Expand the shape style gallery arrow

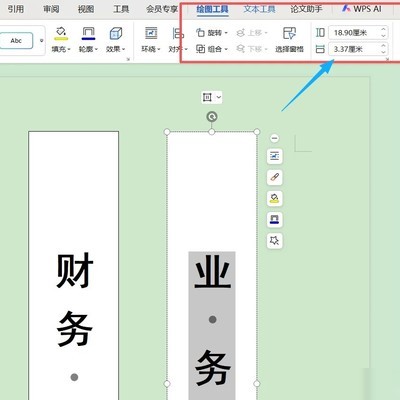pyautogui.click(x=42, y=41)
